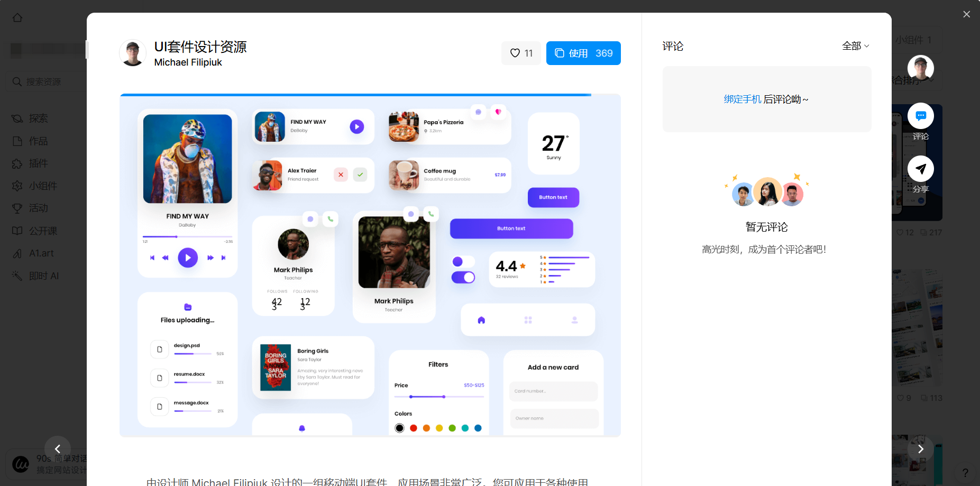Image resolution: width=980 pixels, height=486 pixels.
Task: Click the 暂无评论 text
Action: tap(767, 227)
